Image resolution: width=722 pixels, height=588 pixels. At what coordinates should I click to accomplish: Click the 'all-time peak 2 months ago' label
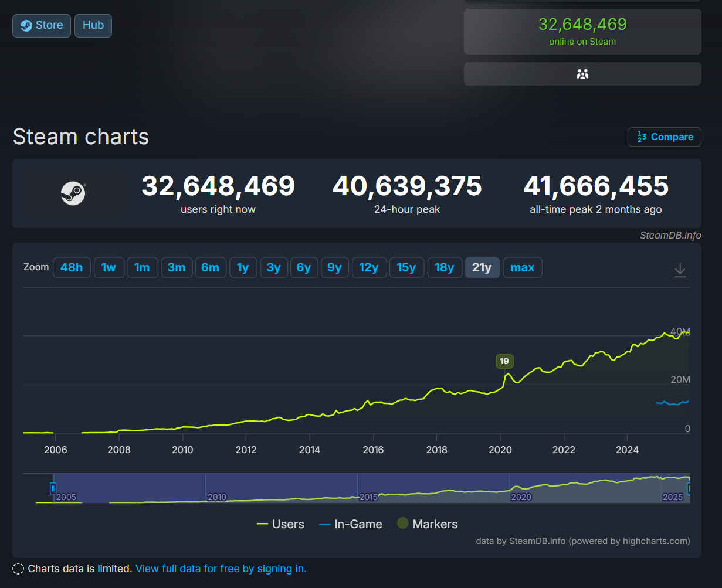coord(596,209)
